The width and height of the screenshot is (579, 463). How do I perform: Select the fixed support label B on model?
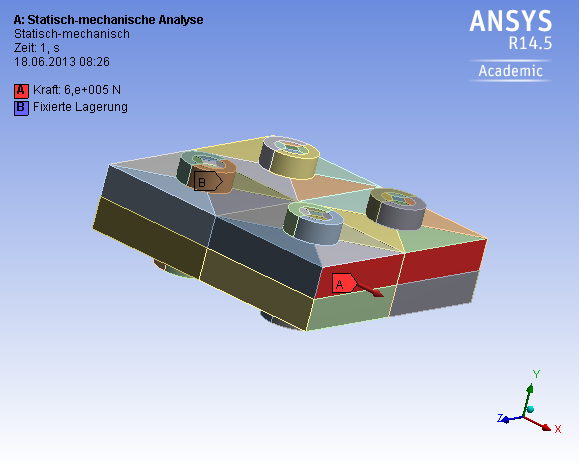click(208, 181)
